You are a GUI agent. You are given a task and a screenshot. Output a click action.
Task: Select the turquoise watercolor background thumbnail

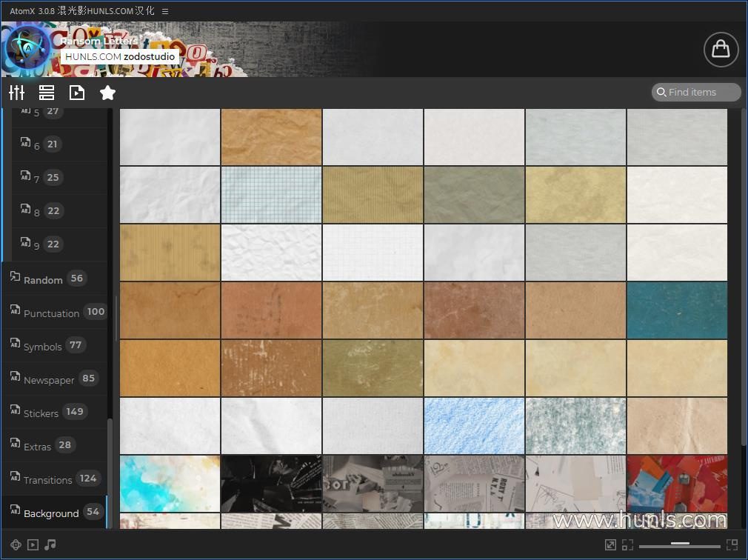tap(170, 484)
